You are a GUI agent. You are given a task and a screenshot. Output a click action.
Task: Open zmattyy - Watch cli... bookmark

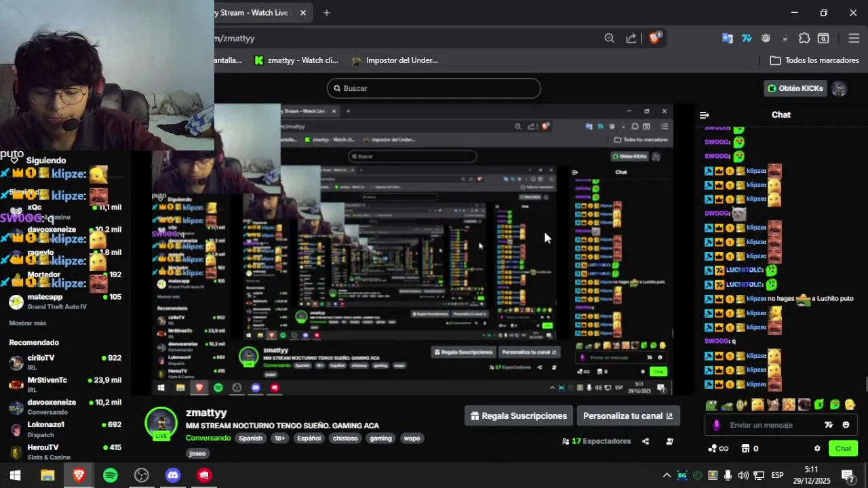click(x=296, y=60)
